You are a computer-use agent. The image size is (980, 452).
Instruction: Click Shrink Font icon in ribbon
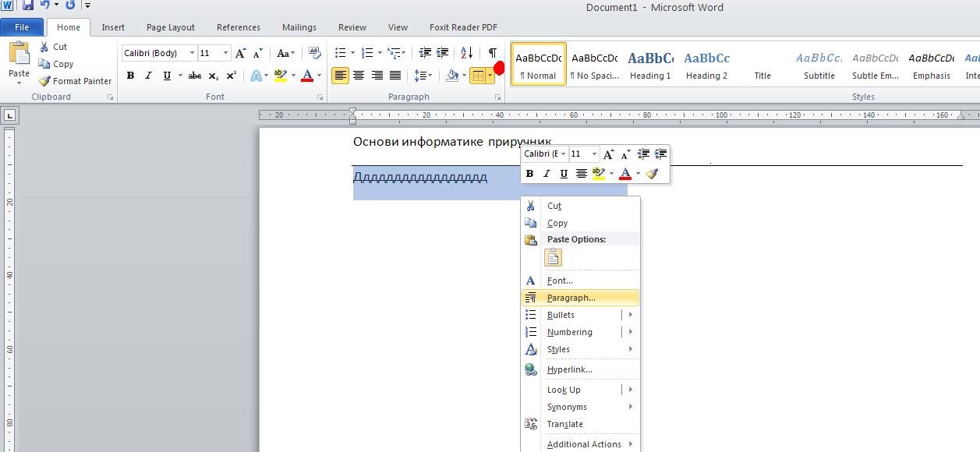click(x=257, y=53)
